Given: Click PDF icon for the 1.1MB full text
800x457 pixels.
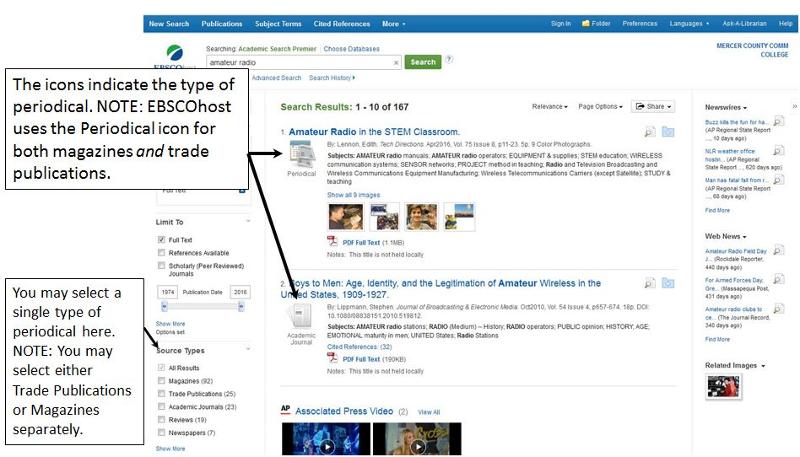Looking at the screenshot, I should coord(332,241).
